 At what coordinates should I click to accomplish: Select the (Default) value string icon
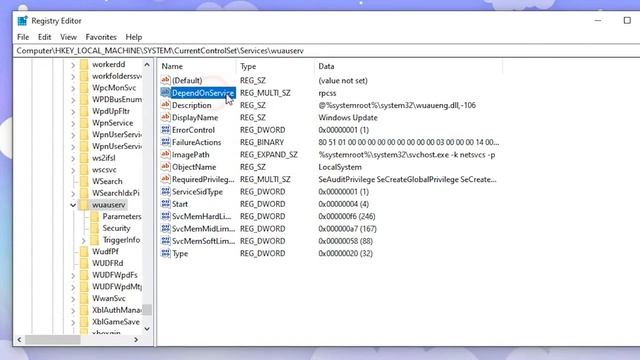tap(165, 80)
